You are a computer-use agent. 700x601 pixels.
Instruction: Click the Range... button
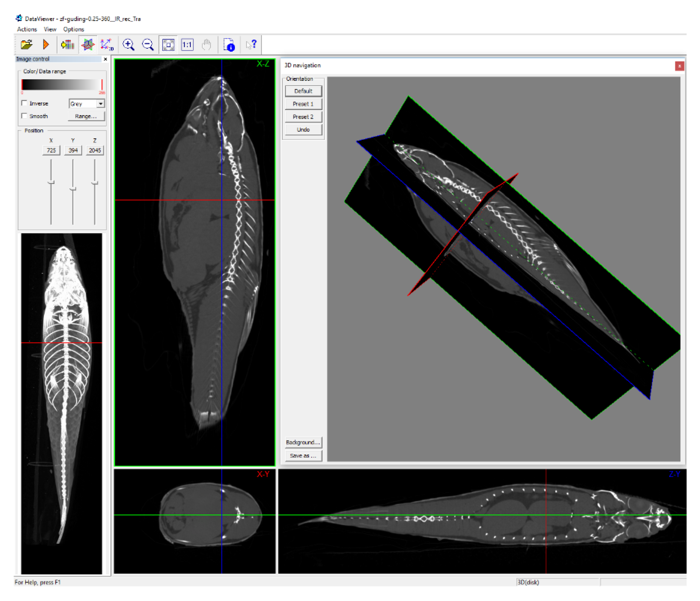tap(86, 116)
